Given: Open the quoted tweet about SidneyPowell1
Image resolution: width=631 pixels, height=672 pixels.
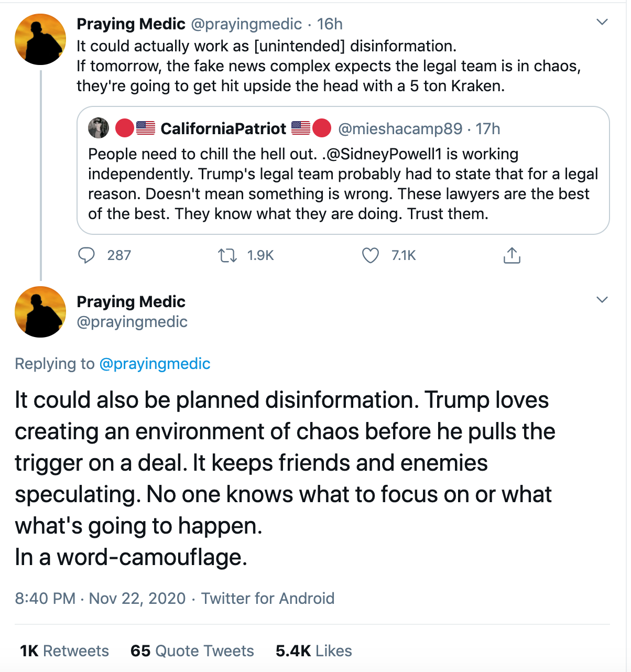Looking at the screenshot, I should (x=343, y=183).
